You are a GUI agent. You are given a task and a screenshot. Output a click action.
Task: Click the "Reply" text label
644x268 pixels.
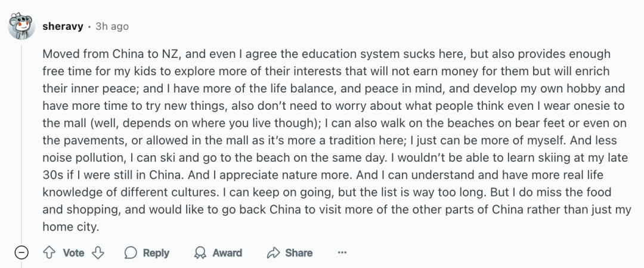coord(156,253)
